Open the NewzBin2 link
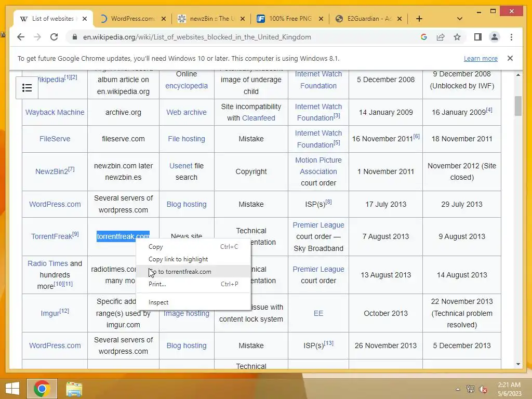This screenshot has width=532, height=399. pyautogui.click(x=51, y=171)
